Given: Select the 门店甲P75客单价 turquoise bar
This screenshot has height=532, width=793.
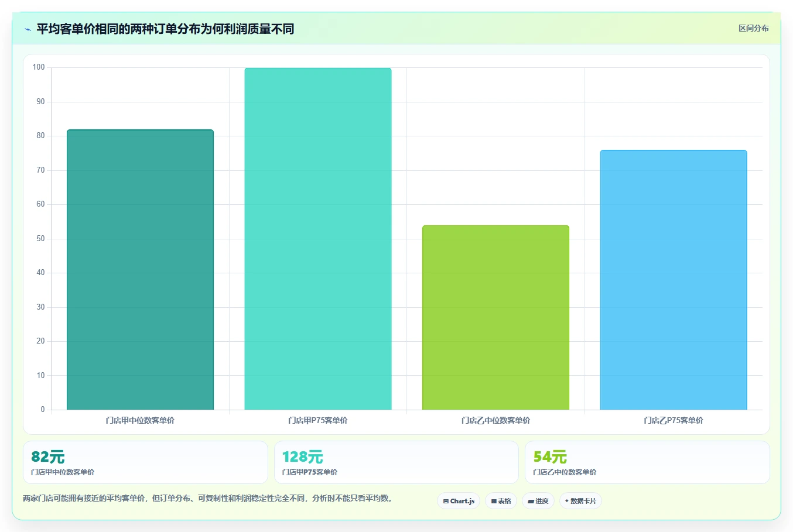Looking at the screenshot, I should pyautogui.click(x=318, y=239).
